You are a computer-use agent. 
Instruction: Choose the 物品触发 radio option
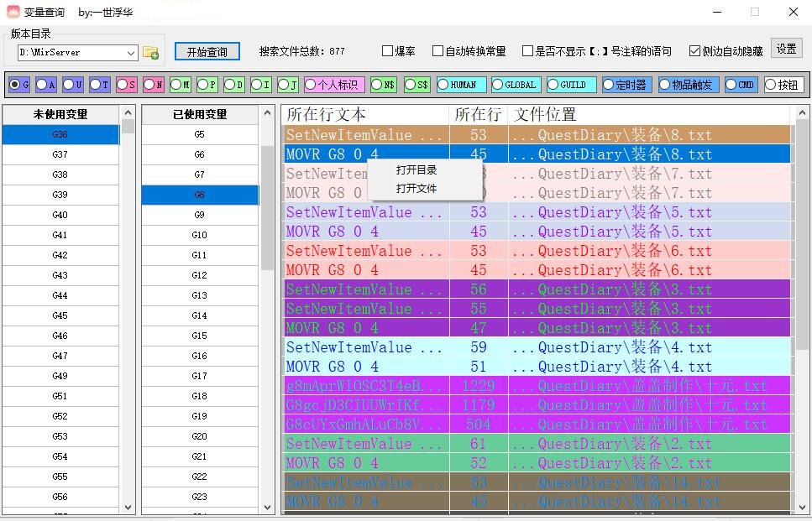(689, 85)
